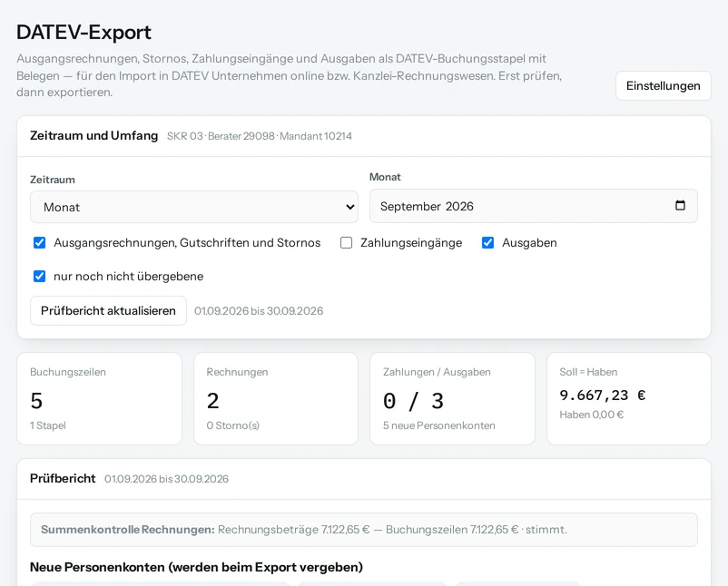This screenshot has height=586, width=728.
Task: Open the Einstellungen settings
Action: pos(663,86)
